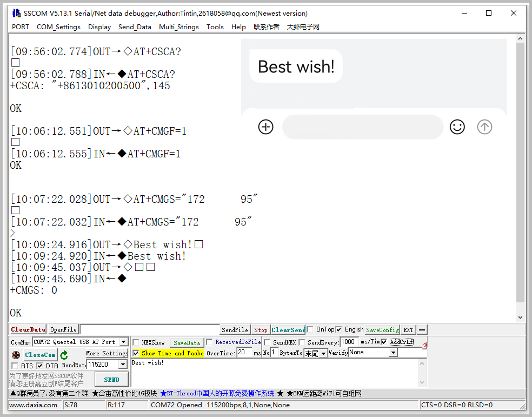Image resolution: width=532 pixels, height=417 pixels.
Task: Toggle the DTR checkbox
Action: [x=39, y=366]
